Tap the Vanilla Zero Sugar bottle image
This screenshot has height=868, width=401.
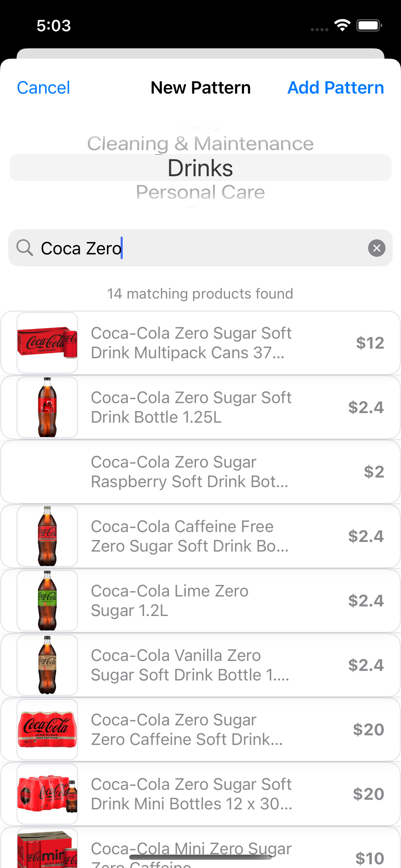(x=47, y=665)
